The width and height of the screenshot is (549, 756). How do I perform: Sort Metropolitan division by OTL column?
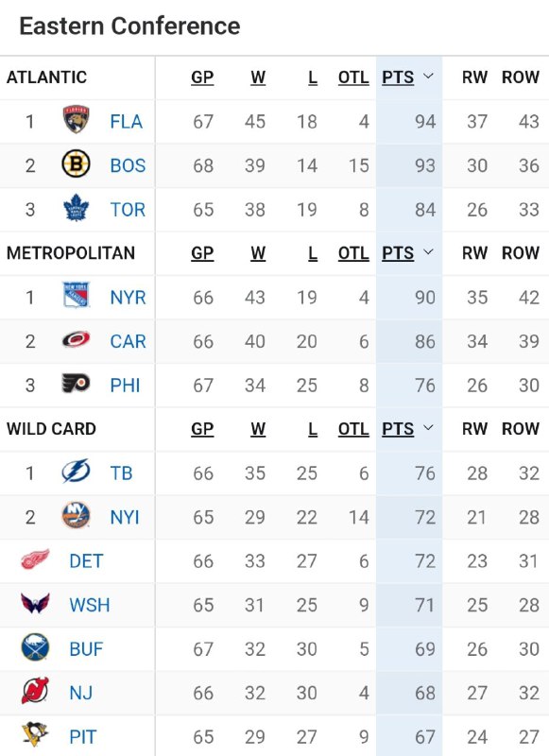pyautogui.click(x=353, y=253)
